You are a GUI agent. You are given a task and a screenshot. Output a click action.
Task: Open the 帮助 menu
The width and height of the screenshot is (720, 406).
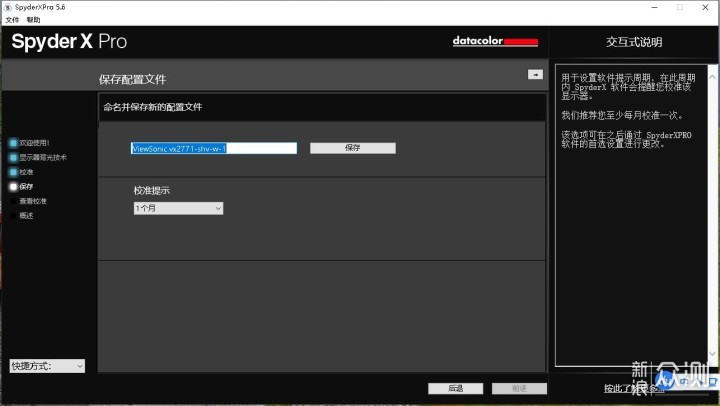(x=33, y=20)
